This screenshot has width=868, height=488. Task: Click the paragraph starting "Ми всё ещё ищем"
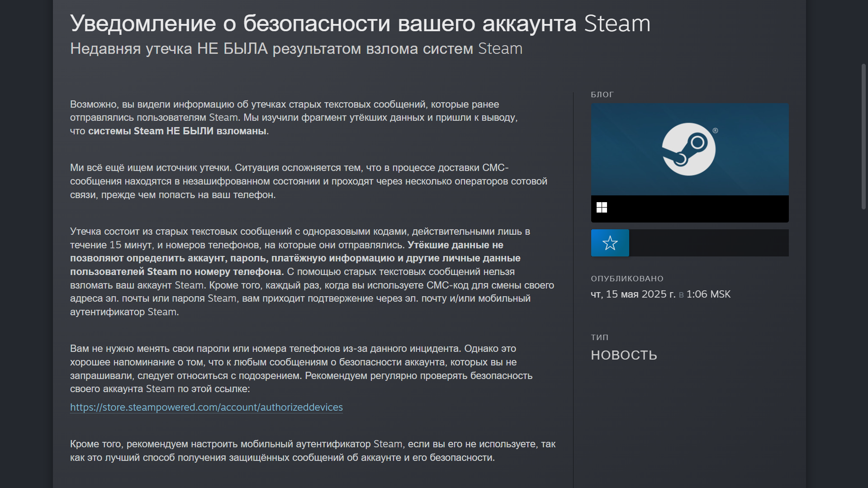(308, 181)
